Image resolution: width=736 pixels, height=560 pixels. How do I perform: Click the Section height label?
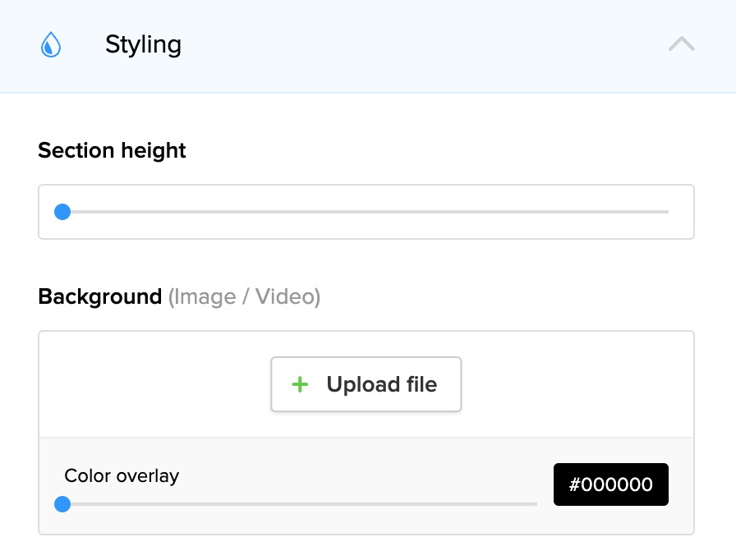112,151
